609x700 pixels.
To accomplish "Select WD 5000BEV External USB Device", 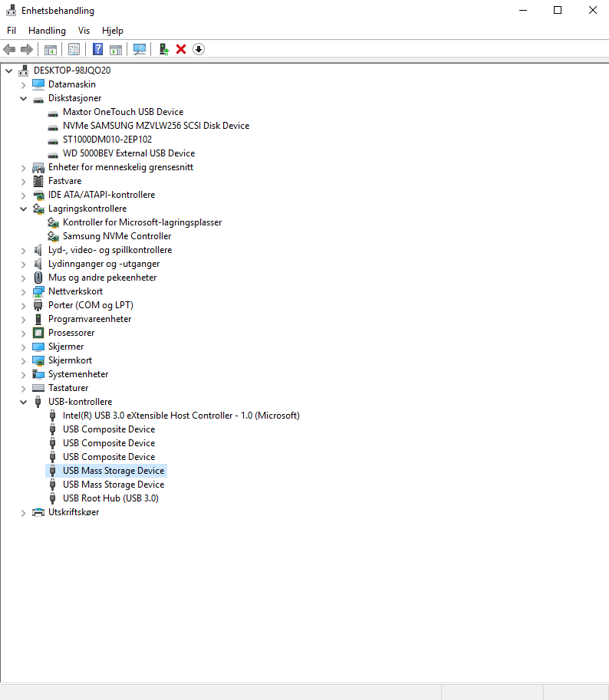I will click(x=129, y=153).
